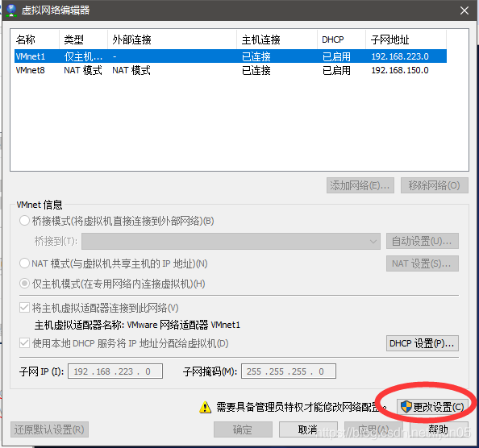Click the Virtual Network Editor title icon
The width and height of the screenshot is (479, 448).
point(11,10)
